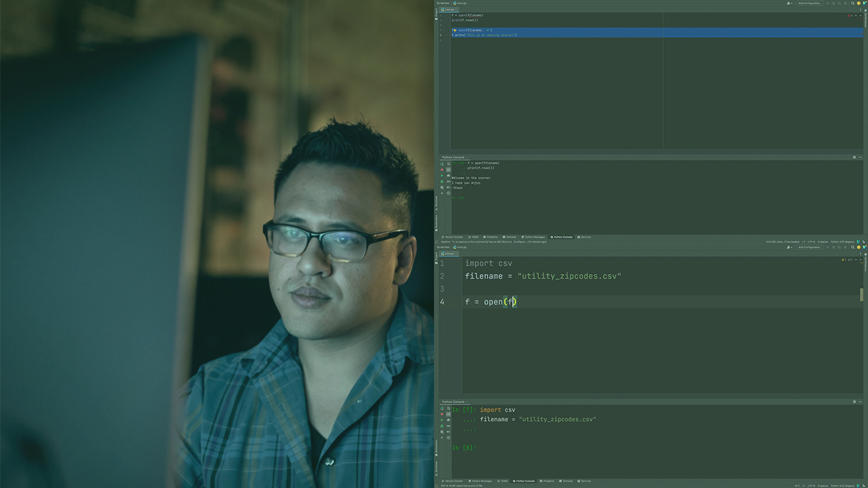The height and width of the screenshot is (488, 868).
Task: Click PEP 8: W391 message in lower status bar
Action: click(461, 486)
